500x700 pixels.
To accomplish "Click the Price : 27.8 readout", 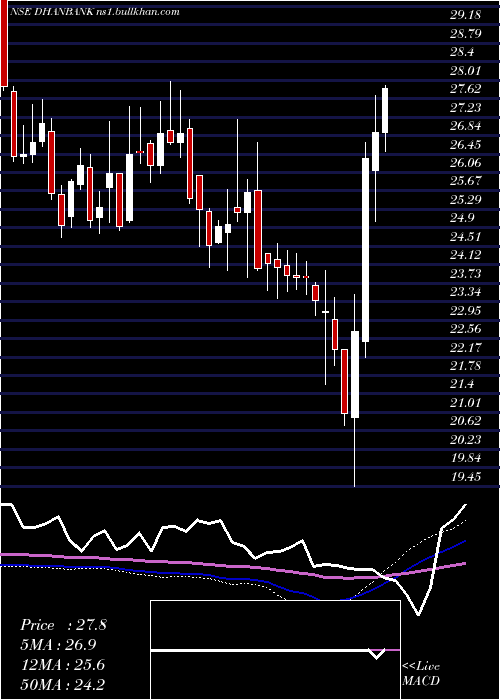I will [63, 625].
